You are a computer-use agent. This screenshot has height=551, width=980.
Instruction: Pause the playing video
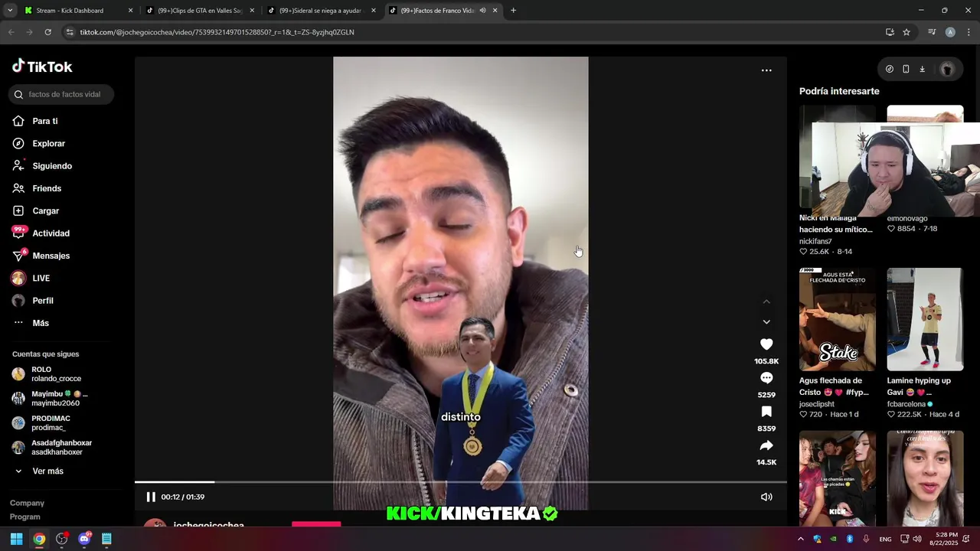point(151,497)
